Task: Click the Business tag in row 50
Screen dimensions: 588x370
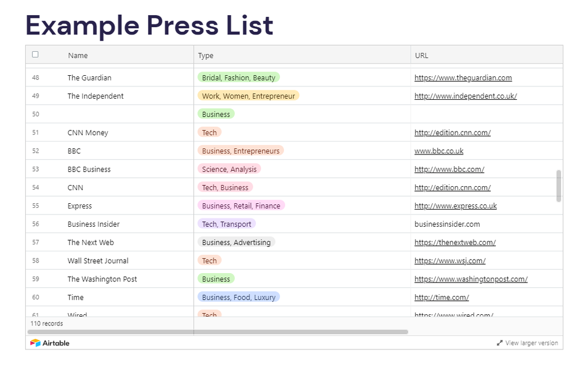Action: 216,114
